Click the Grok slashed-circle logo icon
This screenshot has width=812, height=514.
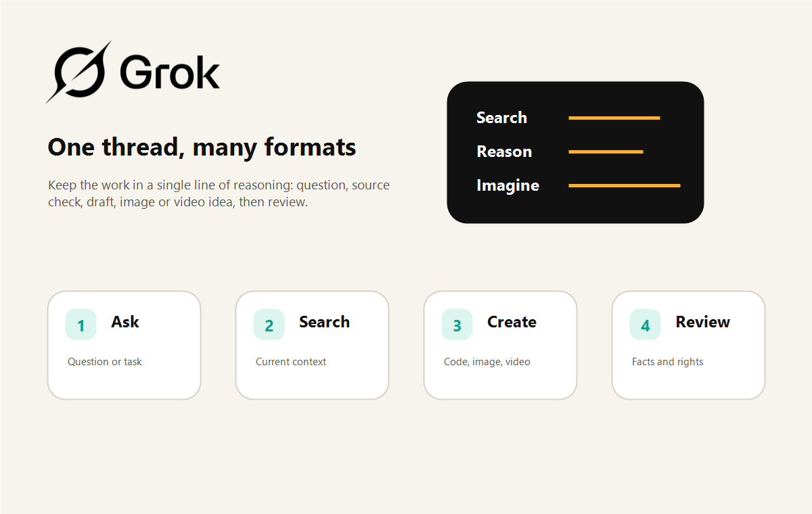point(79,72)
